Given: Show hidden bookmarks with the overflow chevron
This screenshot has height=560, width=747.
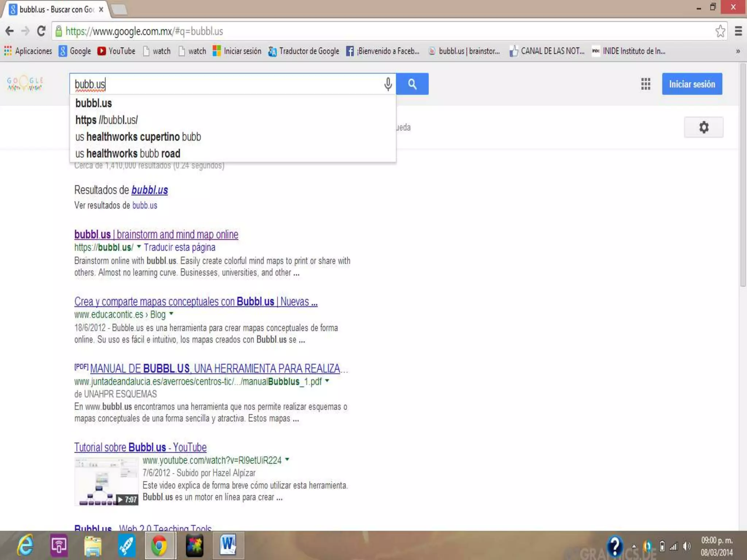Looking at the screenshot, I should coord(738,51).
